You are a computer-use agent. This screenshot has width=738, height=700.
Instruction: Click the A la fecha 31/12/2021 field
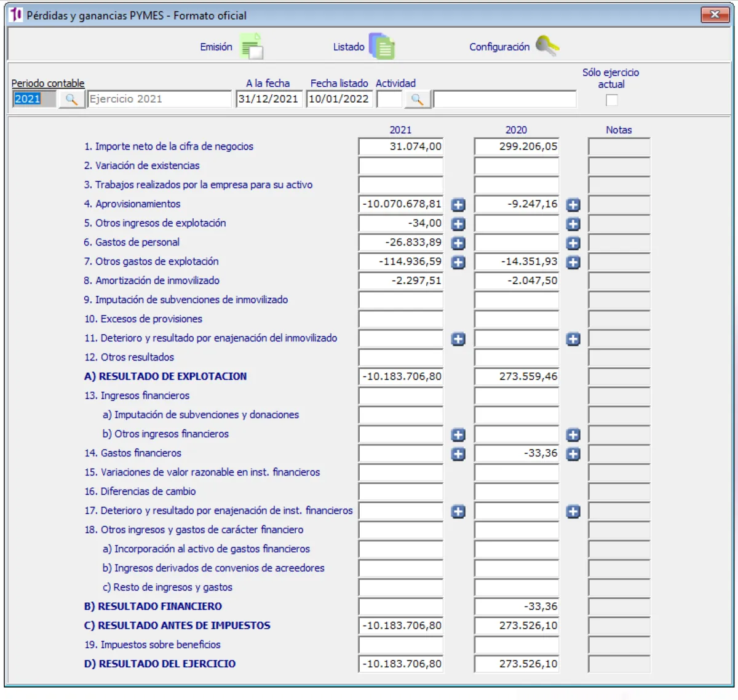coord(269,99)
